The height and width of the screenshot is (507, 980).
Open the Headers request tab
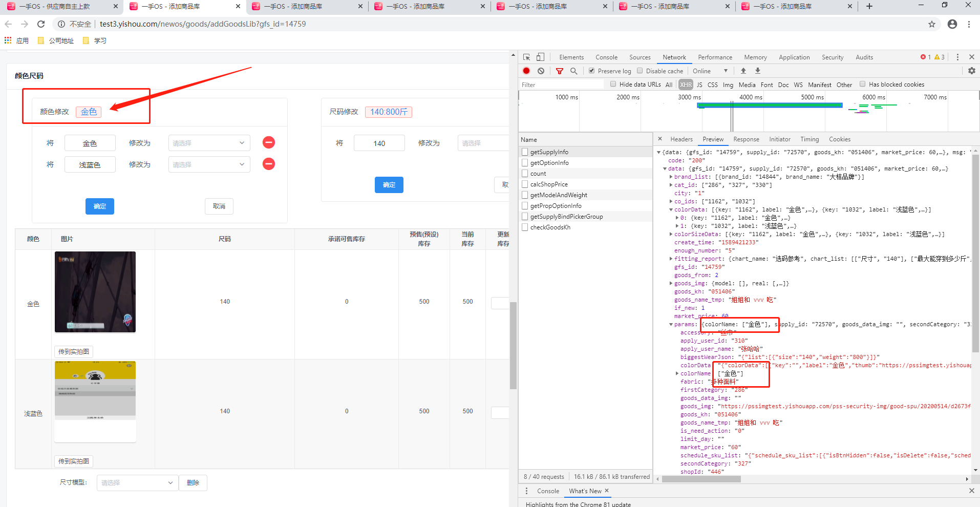click(681, 139)
